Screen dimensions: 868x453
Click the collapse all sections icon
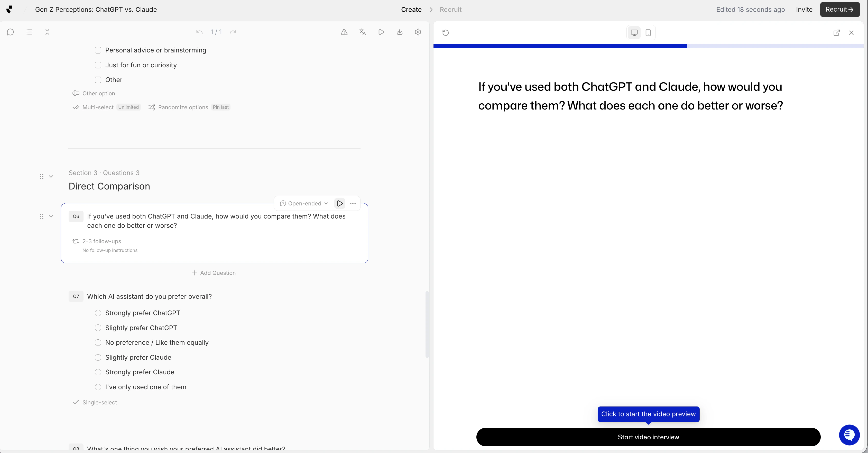[47, 32]
